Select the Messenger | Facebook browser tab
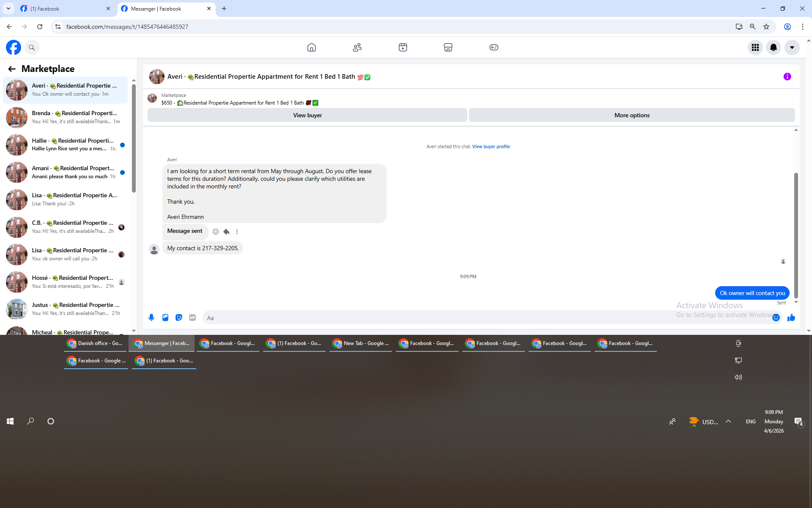812x508 pixels. pos(166,8)
